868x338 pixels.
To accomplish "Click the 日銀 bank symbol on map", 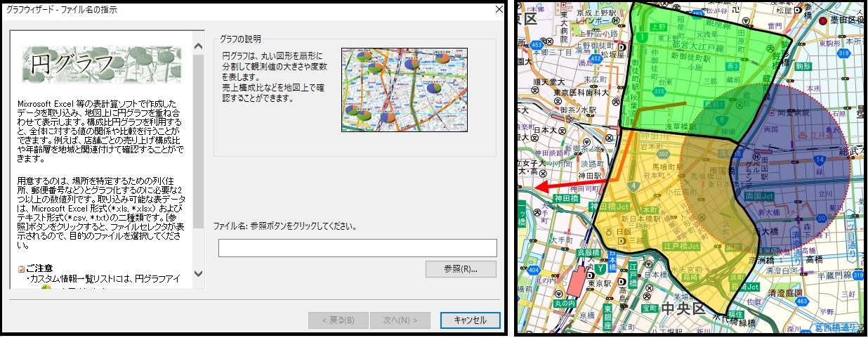I will 609,232.
